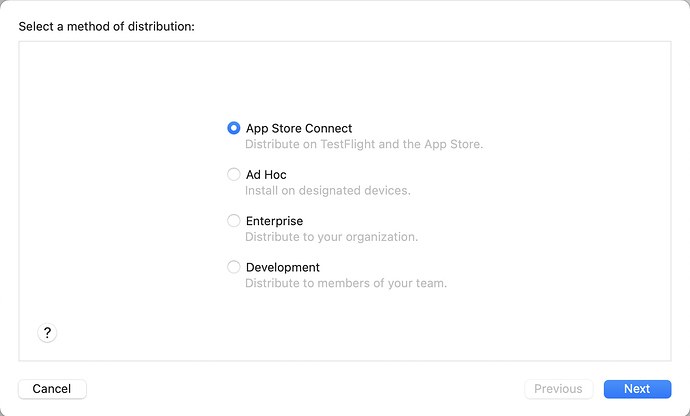This screenshot has width=690, height=416.
Task: Click "Distribute to members of your team" description
Action: point(346,283)
